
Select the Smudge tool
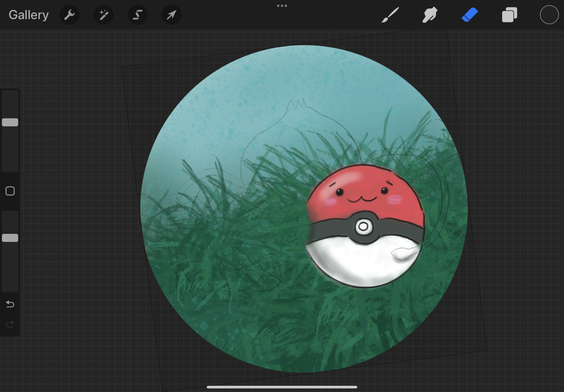[x=430, y=15]
